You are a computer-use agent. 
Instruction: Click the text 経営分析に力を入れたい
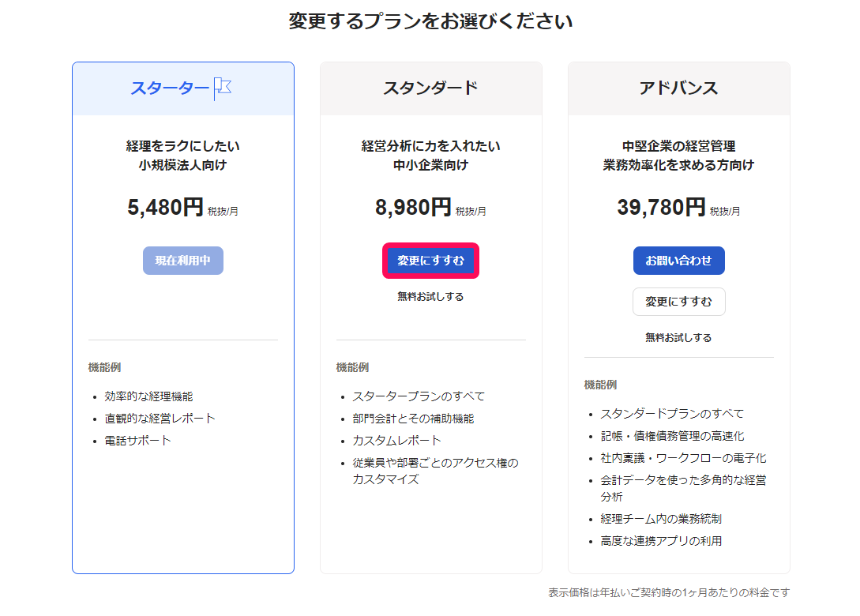pyautogui.click(x=430, y=146)
